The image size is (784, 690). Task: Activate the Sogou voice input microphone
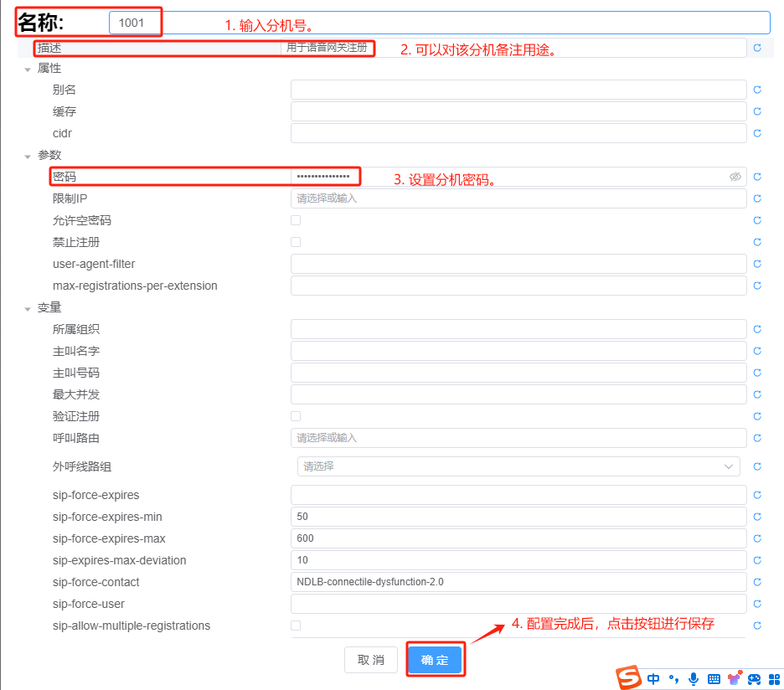pos(694,678)
